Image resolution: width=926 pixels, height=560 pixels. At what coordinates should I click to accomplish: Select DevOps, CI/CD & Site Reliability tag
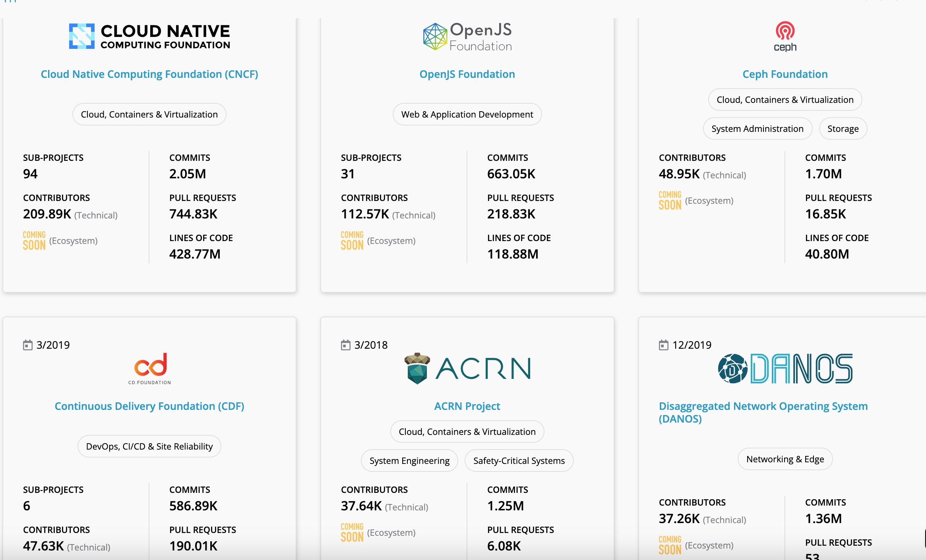[x=149, y=446]
